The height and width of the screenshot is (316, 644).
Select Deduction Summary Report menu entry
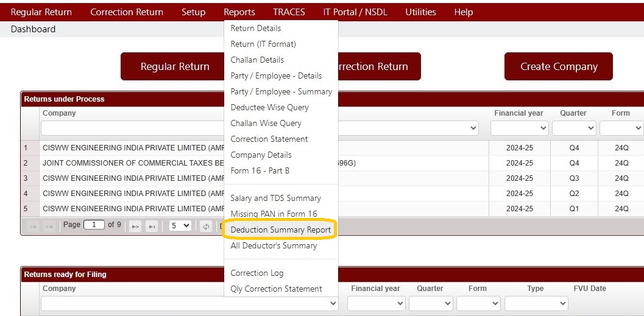(280, 230)
